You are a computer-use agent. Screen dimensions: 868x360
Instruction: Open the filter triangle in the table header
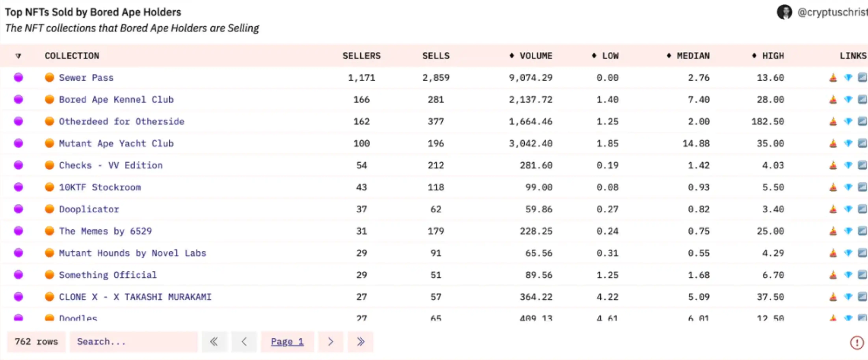point(19,56)
